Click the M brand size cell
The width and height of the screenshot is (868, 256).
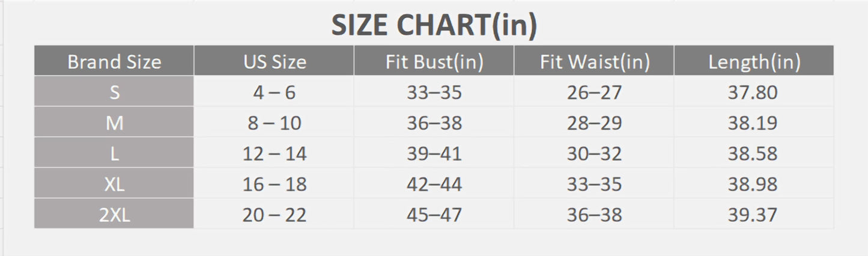click(114, 122)
